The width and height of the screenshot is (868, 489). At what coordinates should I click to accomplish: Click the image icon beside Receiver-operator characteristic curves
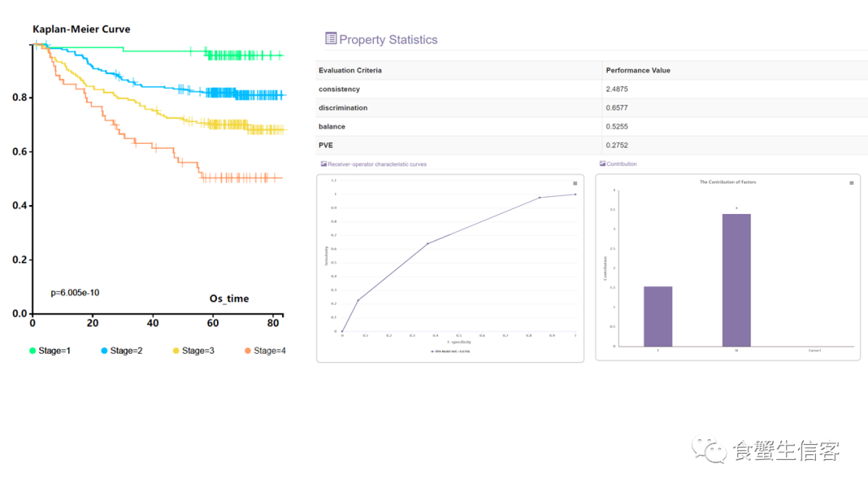[323, 164]
